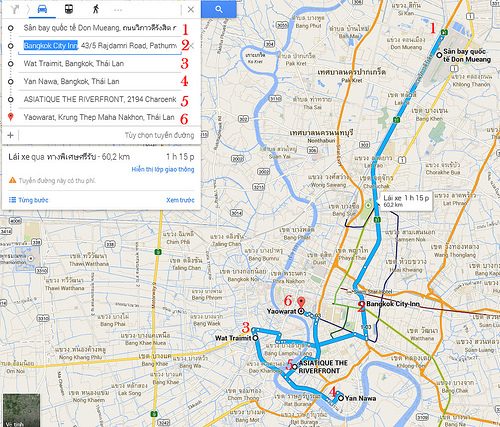
Task: Open Tùy chọn tuyến đường route options
Action: 159,135
